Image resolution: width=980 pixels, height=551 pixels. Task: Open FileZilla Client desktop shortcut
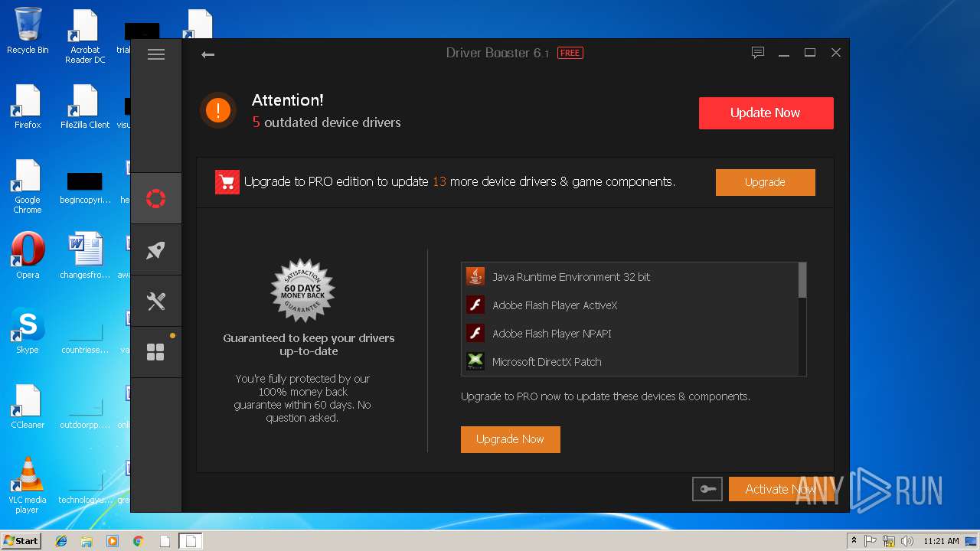coord(85,106)
